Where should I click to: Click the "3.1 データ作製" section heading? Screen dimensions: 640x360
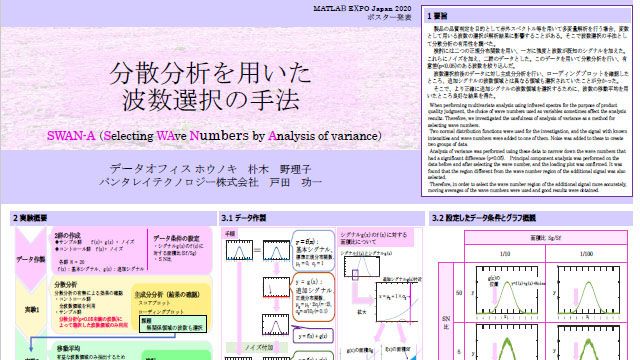[243, 218]
